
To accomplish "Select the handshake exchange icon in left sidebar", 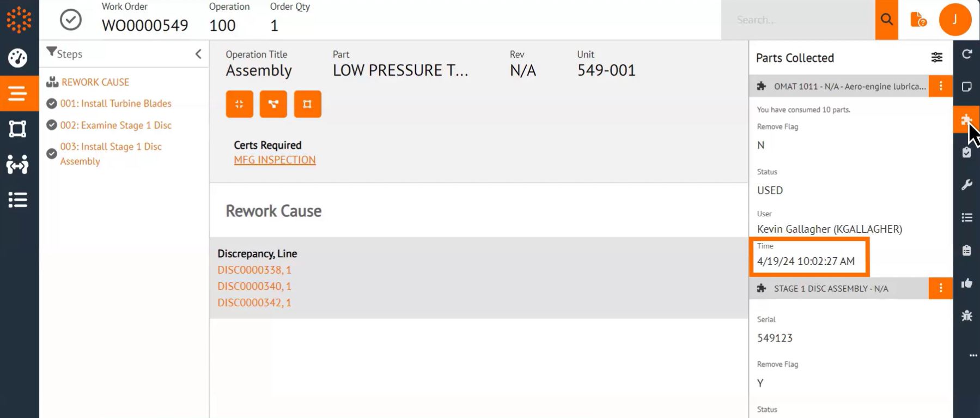I will (x=19, y=164).
